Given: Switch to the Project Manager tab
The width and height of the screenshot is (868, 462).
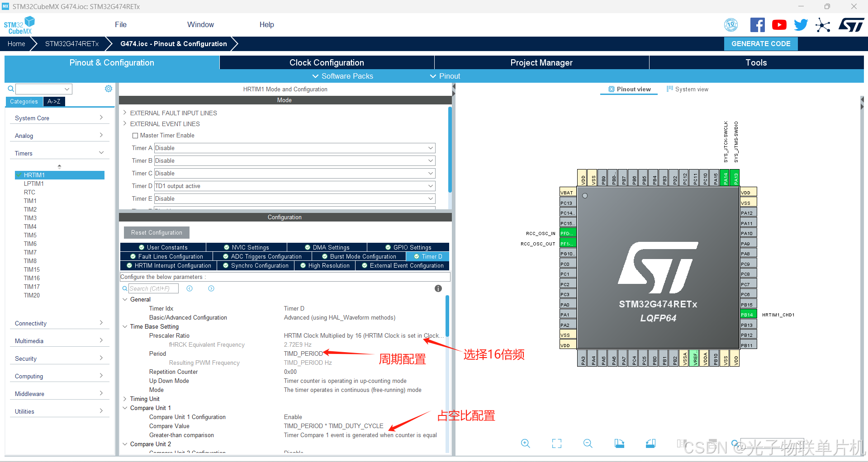Looking at the screenshot, I should point(541,62).
